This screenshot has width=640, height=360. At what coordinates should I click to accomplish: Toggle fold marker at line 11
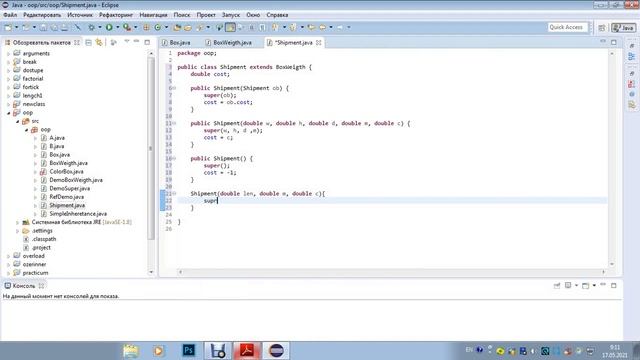174,123
